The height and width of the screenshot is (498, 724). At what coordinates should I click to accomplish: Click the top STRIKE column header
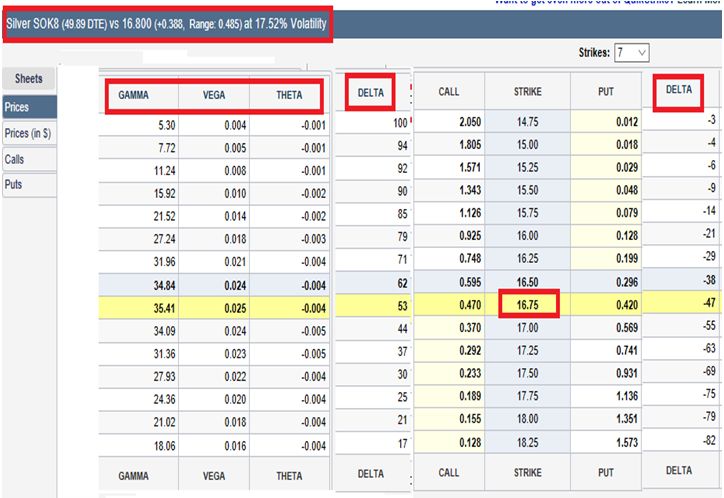[528, 91]
